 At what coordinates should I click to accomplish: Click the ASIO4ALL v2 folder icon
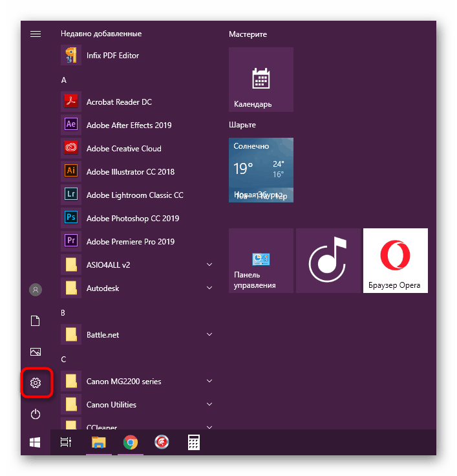[71, 265]
